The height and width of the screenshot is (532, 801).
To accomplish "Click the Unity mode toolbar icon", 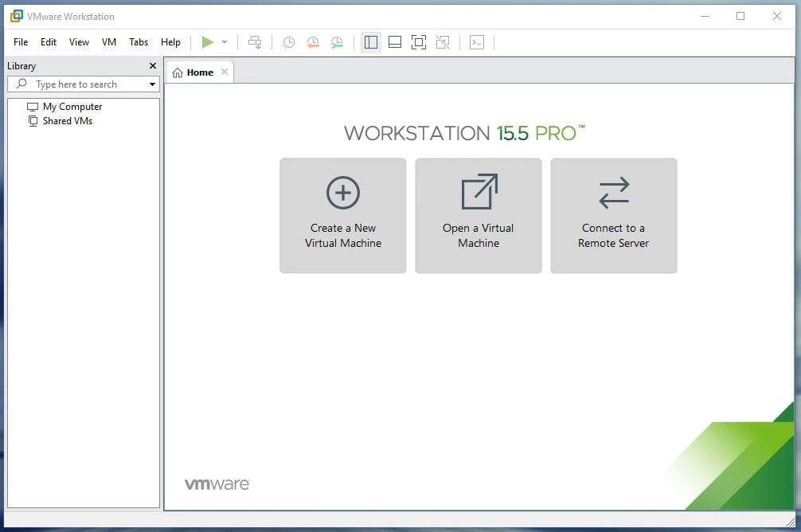I will tap(443, 42).
